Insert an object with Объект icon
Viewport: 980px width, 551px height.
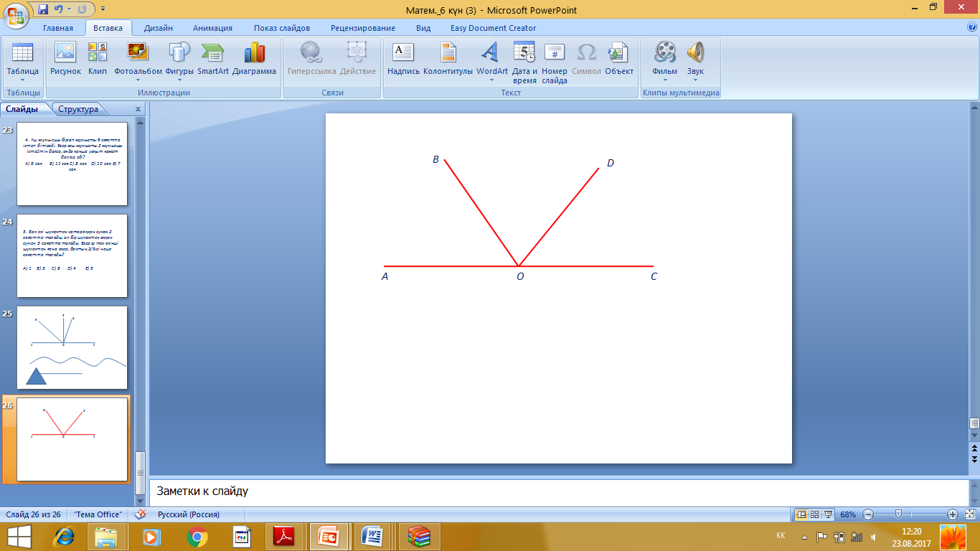pyautogui.click(x=618, y=53)
